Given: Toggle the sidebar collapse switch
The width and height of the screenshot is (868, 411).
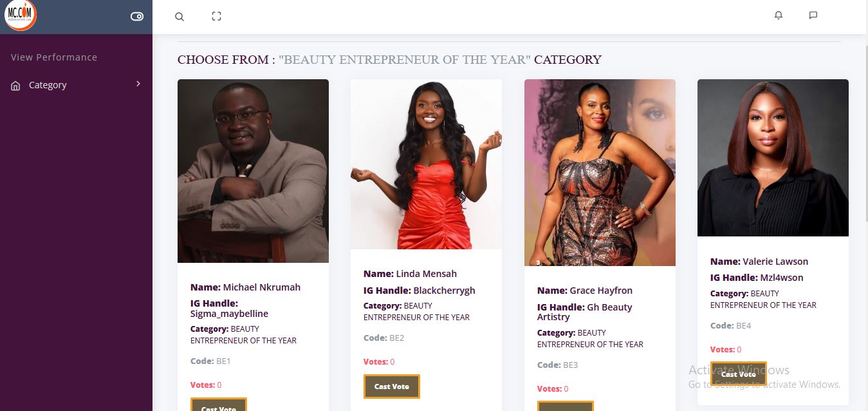Looking at the screenshot, I should [137, 17].
